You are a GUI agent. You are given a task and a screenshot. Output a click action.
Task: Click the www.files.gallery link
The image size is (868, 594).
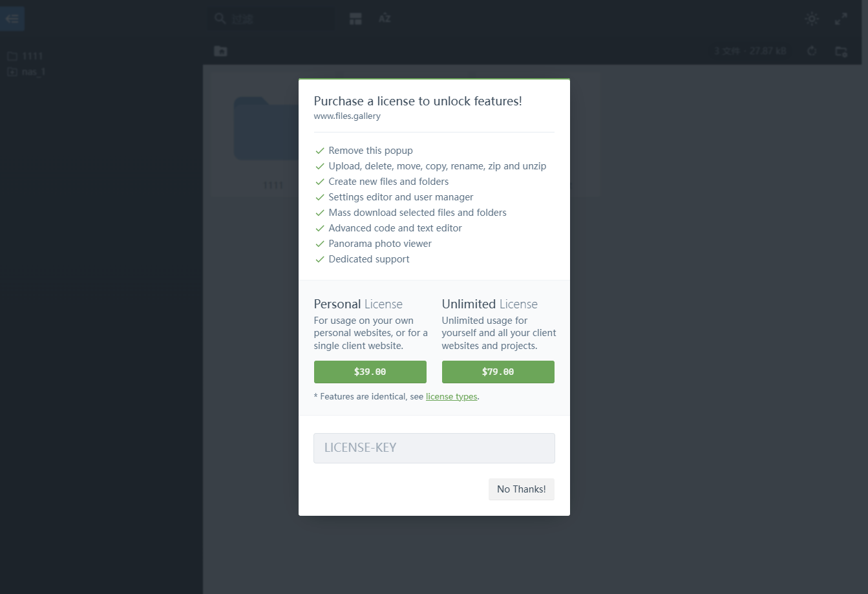347,116
